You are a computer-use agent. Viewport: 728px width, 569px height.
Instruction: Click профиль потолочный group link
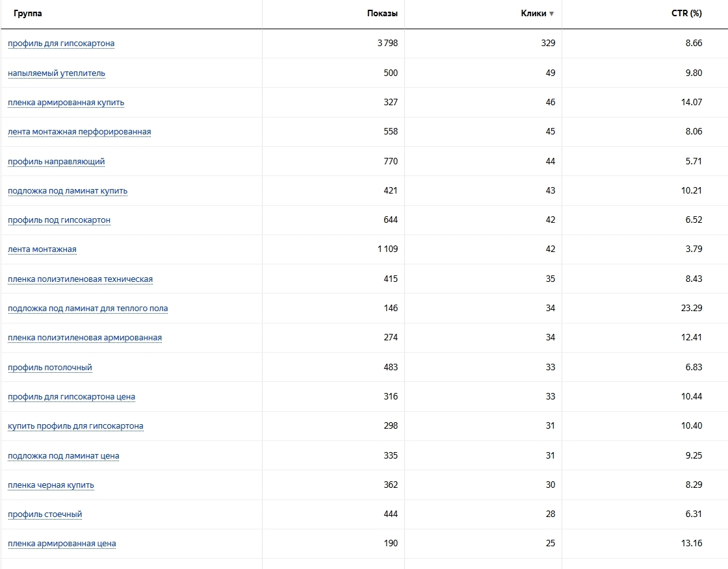pos(50,368)
